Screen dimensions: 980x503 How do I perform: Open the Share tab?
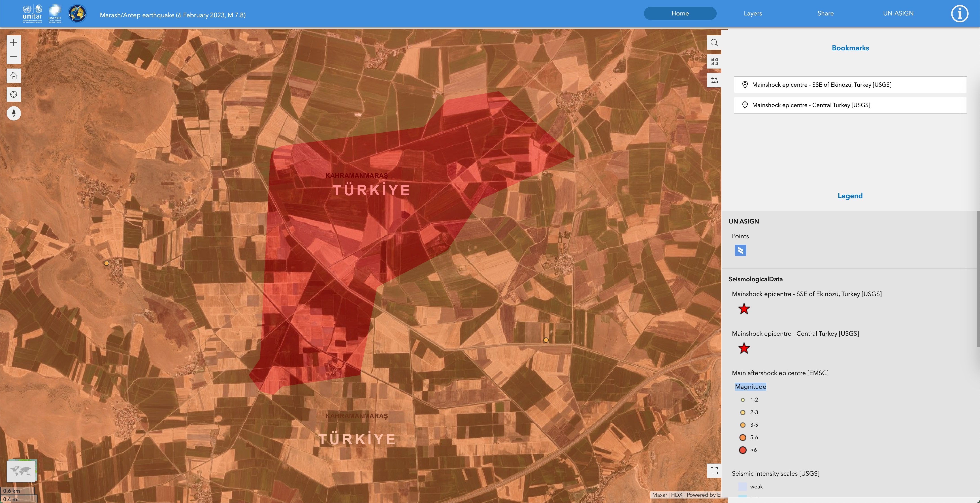(x=825, y=13)
